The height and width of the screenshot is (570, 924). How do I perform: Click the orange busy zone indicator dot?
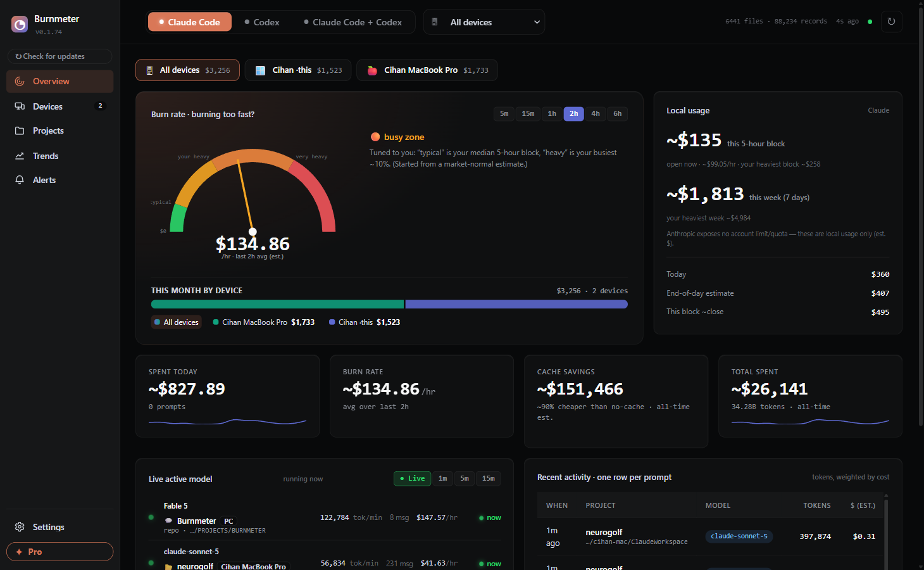point(375,137)
